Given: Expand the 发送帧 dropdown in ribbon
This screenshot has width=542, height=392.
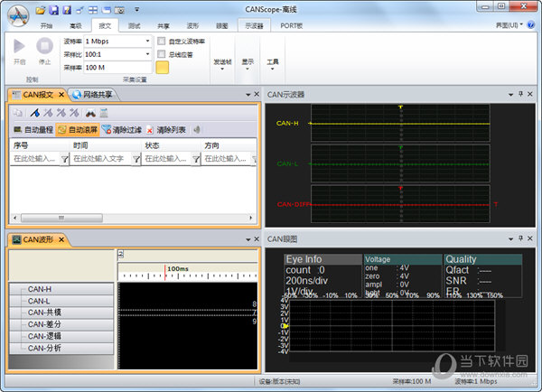Looking at the screenshot, I should pos(222,65).
